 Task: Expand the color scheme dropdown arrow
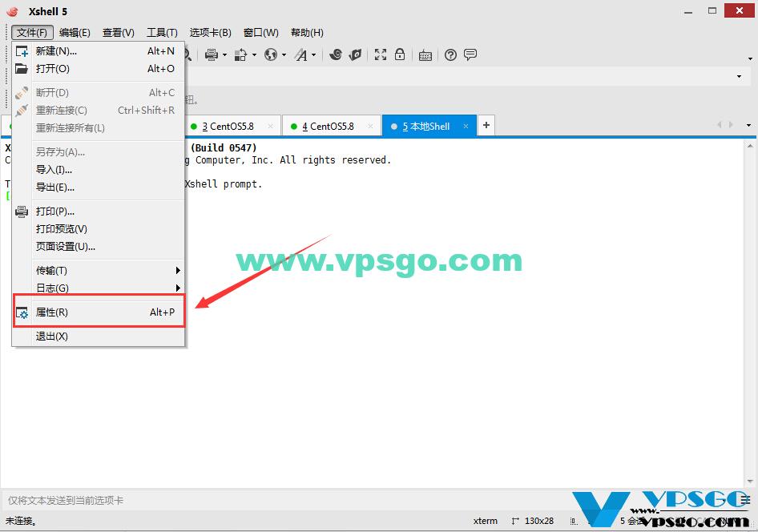tap(254, 55)
